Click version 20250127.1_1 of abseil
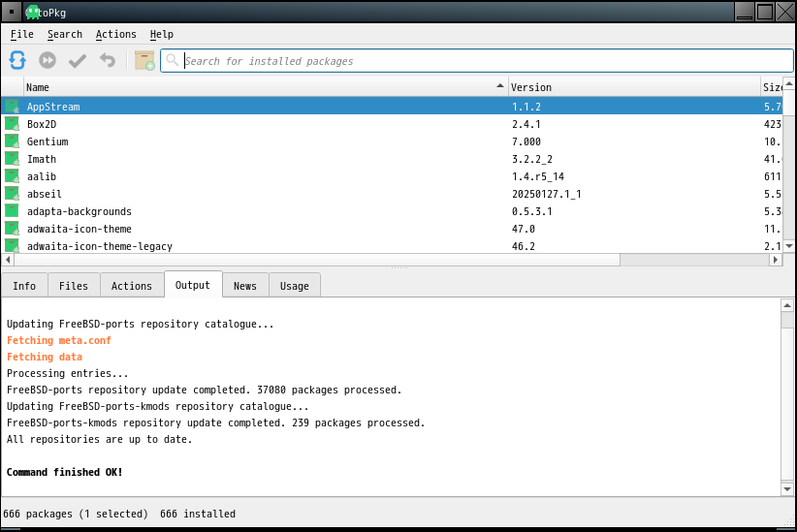The width and height of the screenshot is (797, 532). [x=547, y=194]
